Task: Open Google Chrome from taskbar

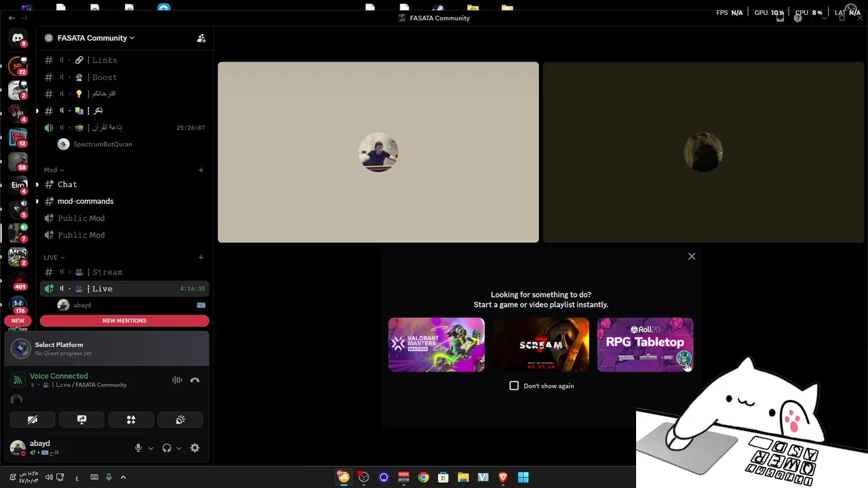Action: pos(423,477)
